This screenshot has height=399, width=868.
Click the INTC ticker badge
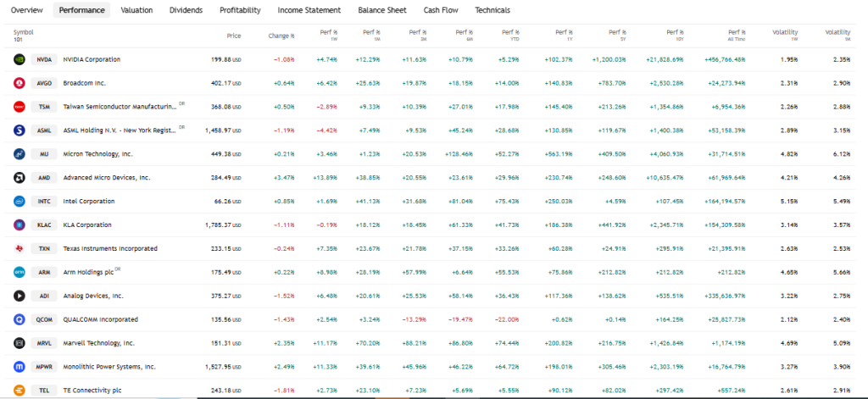click(44, 202)
